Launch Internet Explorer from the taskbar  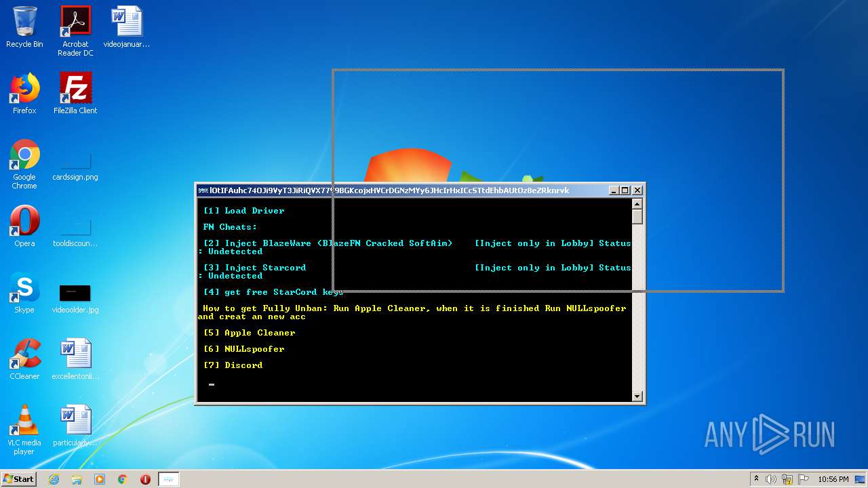click(x=54, y=479)
